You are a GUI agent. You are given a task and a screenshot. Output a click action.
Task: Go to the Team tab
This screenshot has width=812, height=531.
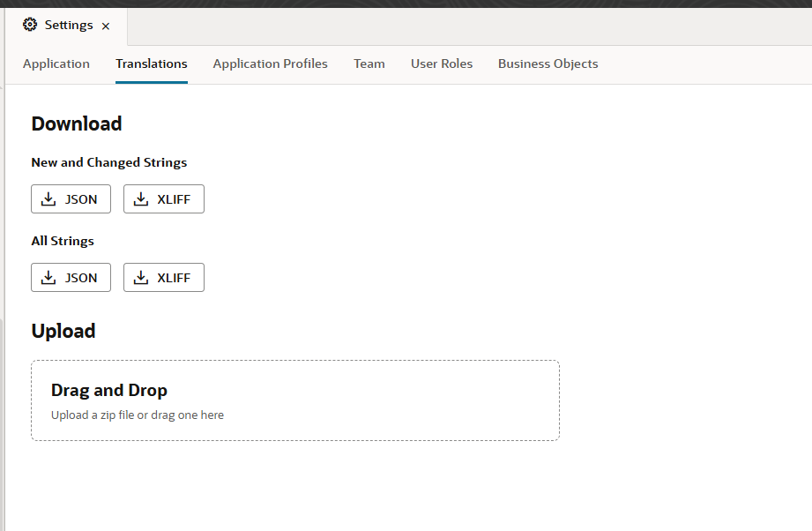click(x=369, y=64)
